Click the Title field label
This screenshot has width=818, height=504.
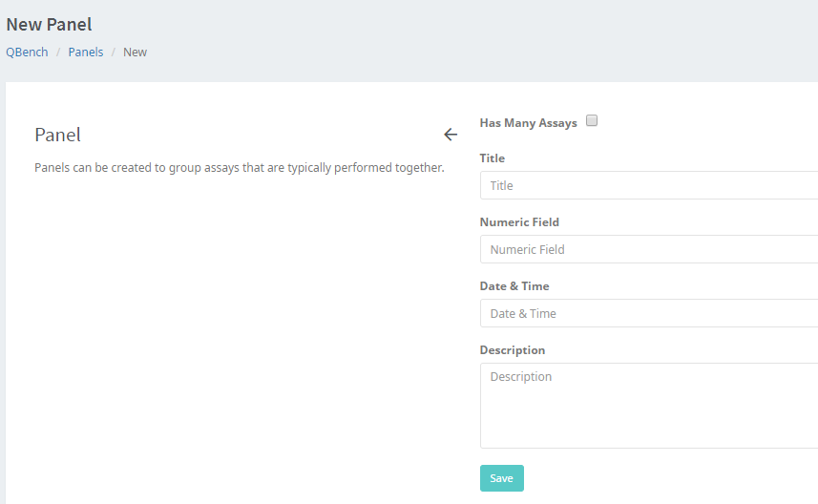(493, 158)
